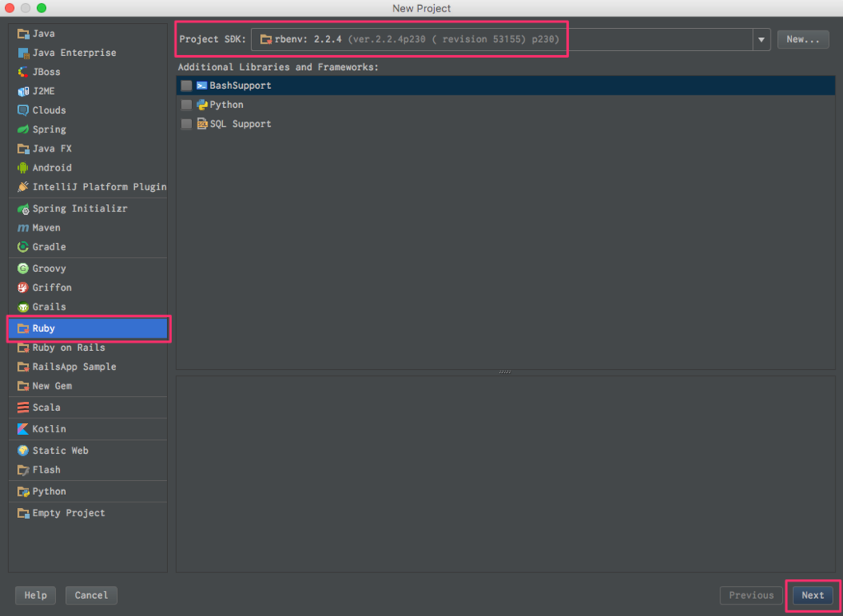The height and width of the screenshot is (616, 843).
Task: Select the Ruby on Rails label
Action: [69, 348]
